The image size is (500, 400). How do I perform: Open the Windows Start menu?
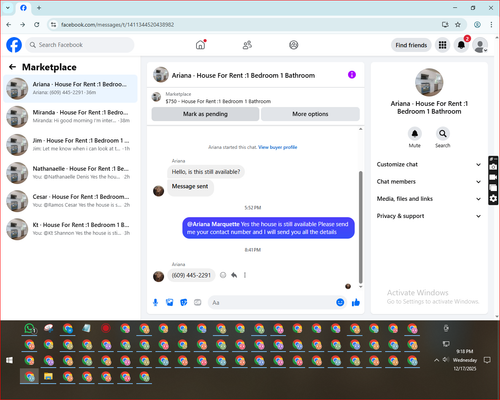click(9, 360)
